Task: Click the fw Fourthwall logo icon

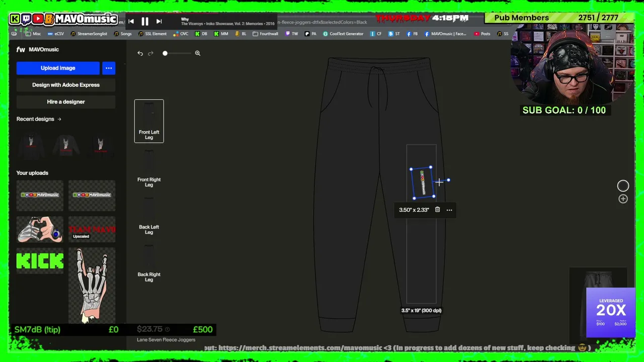Action: [21, 49]
